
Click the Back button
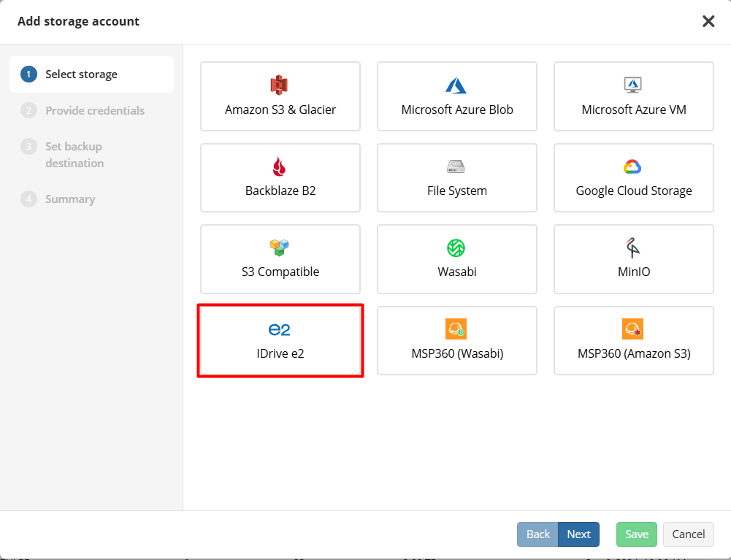(x=537, y=534)
